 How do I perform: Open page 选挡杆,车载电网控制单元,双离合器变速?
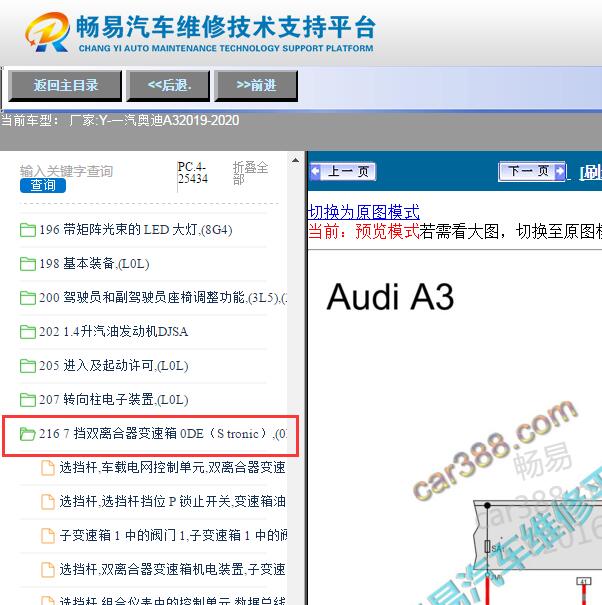pos(172,468)
